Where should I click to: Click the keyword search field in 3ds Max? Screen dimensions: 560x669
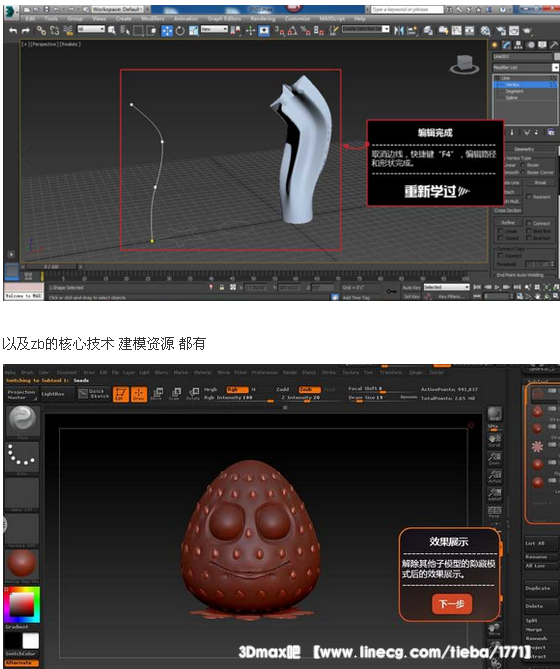(407, 9)
